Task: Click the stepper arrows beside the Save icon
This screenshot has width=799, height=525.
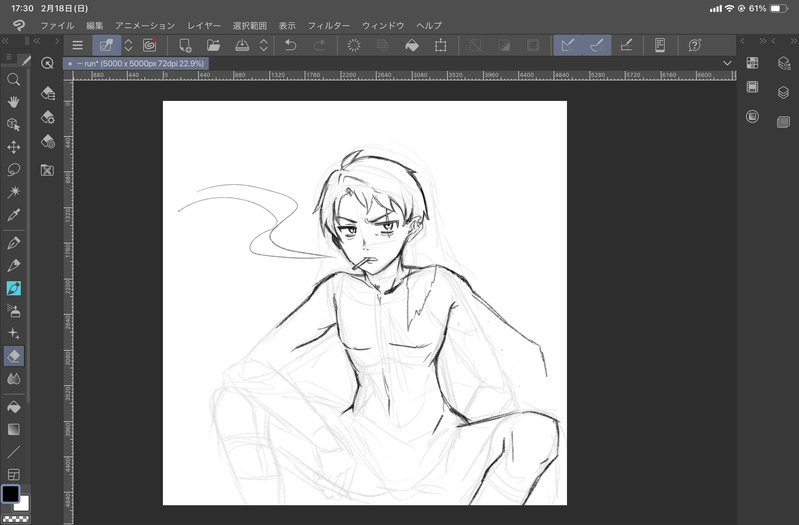Action: pyautogui.click(x=263, y=45)
